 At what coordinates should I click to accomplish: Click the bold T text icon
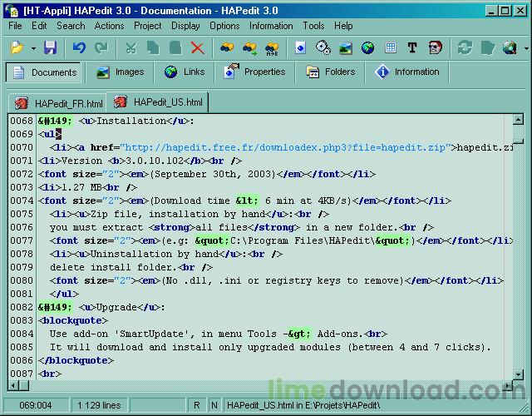click(x=412, y=47)
